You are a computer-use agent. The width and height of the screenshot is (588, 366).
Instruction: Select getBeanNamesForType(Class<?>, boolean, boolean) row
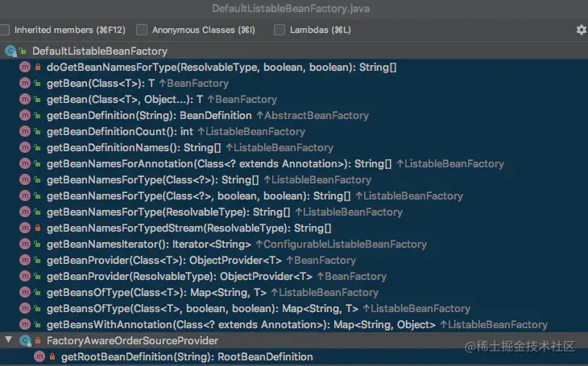(294, 196)
